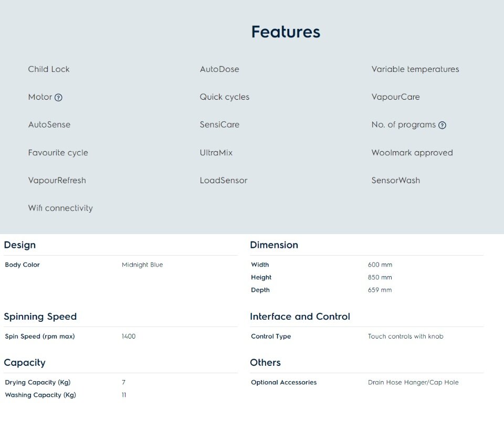The height and width of the screenshot is (432, 504).
Task: Select the LoadSensor feature
Action: 224,181
